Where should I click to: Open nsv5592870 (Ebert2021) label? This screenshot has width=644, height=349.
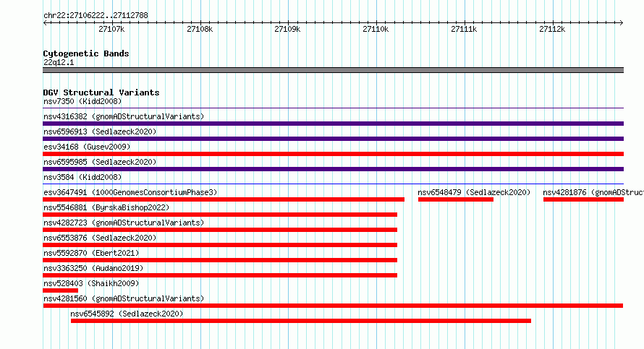click(91, 253)
